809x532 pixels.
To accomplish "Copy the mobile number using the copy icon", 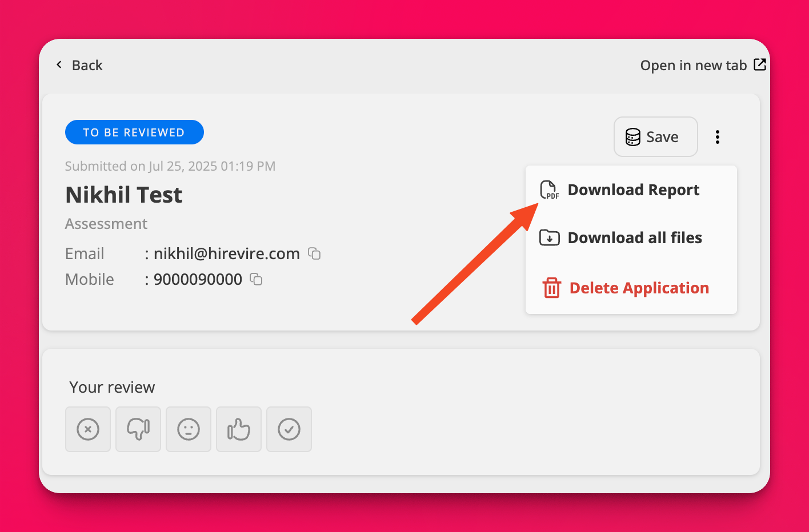I will 257,279.
